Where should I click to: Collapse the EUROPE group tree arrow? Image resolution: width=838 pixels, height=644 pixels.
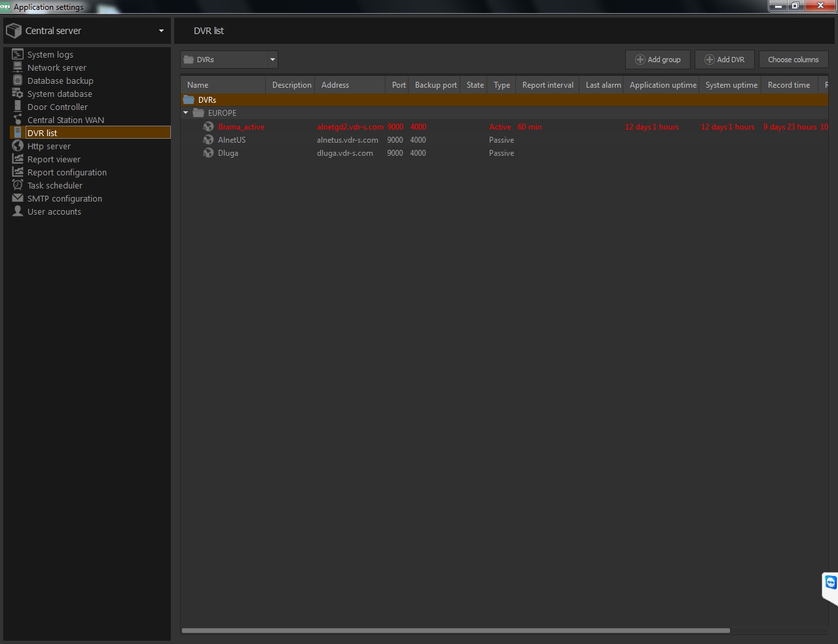click(186, 113)
